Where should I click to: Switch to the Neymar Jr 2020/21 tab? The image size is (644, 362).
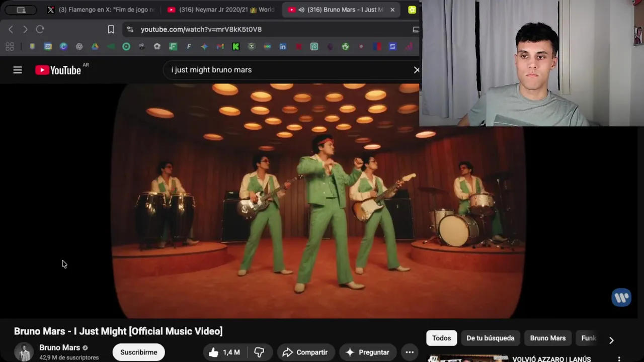coord(221,10)
